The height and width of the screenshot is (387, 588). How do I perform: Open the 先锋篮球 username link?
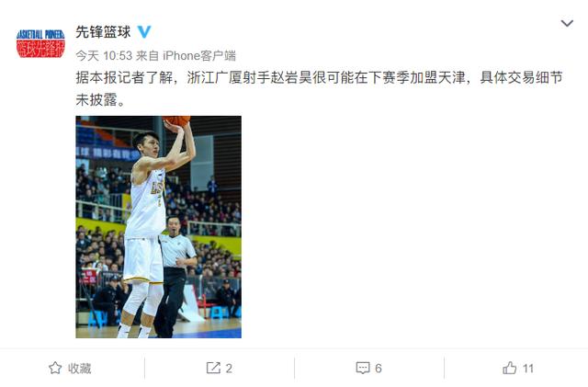[x=103, y=32]
